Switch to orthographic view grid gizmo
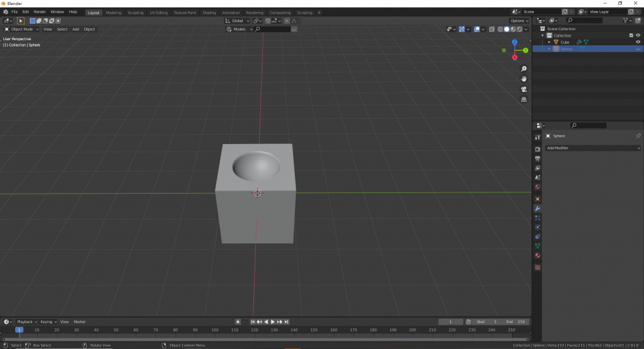The width and height of the screenshot is (644, 349). click(x=524, y=99)
